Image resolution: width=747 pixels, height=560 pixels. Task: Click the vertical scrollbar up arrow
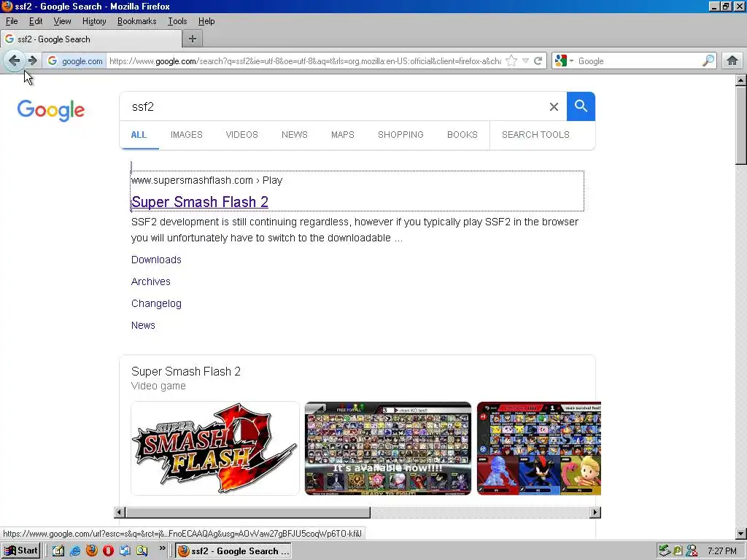pos(741,80)
